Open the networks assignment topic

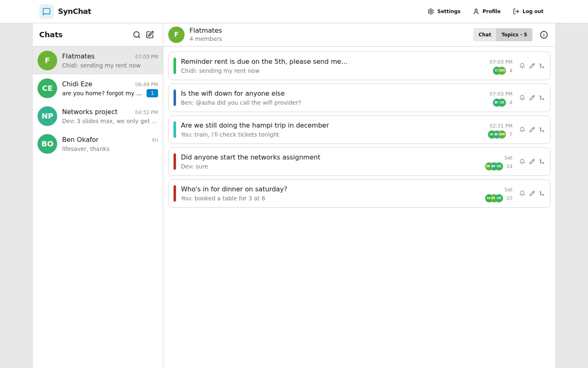(x=359, y=162)
